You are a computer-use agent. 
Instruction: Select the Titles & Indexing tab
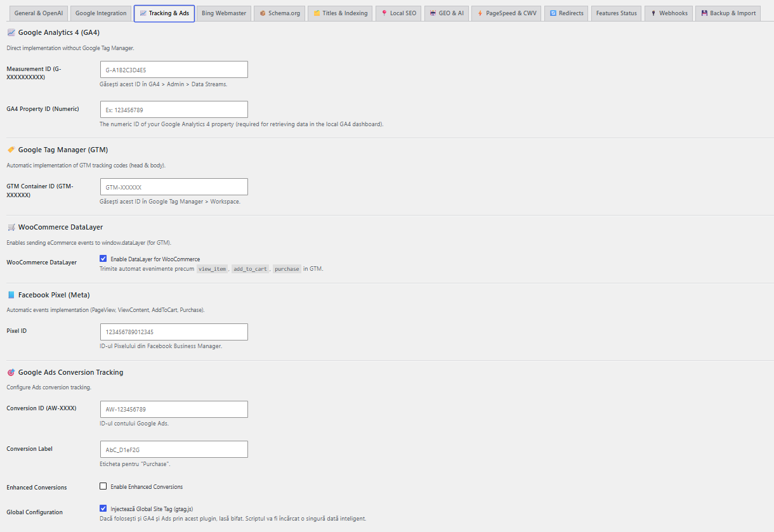point(341,13)
